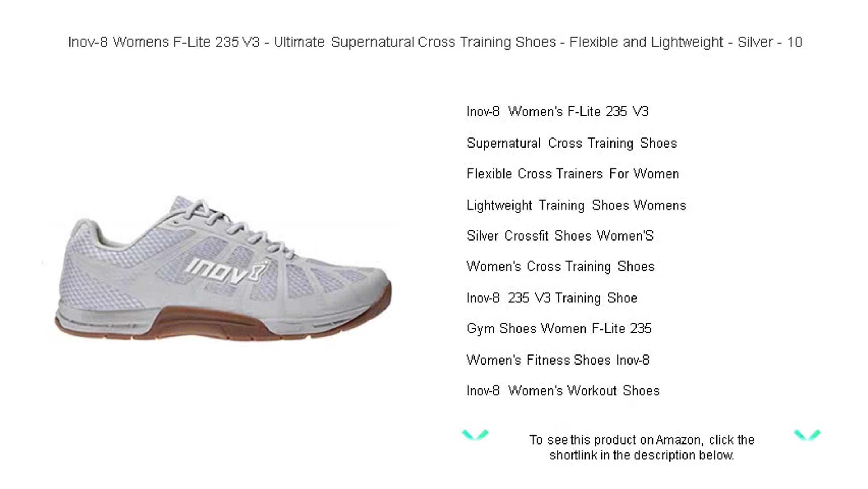Select "Silver Crossfit Shoes Women'S" text
Screen dimensions: 868x489
click(x=560, y=236)
